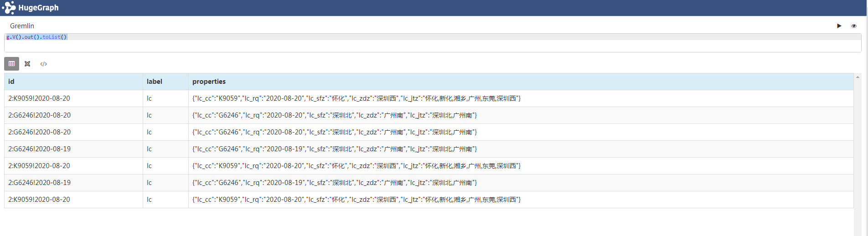Click second row G6246 properties JSON
868x236 pixels.
tap(335, 115)
